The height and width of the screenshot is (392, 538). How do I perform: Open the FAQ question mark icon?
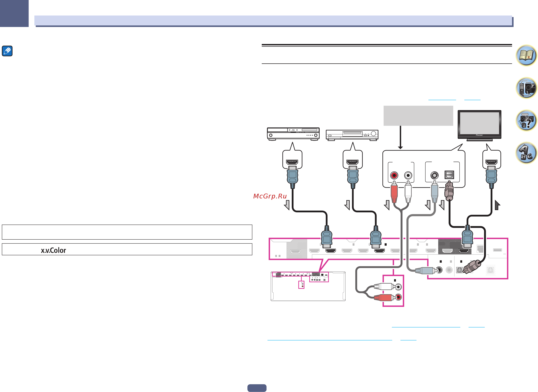[x=526, y=121]
